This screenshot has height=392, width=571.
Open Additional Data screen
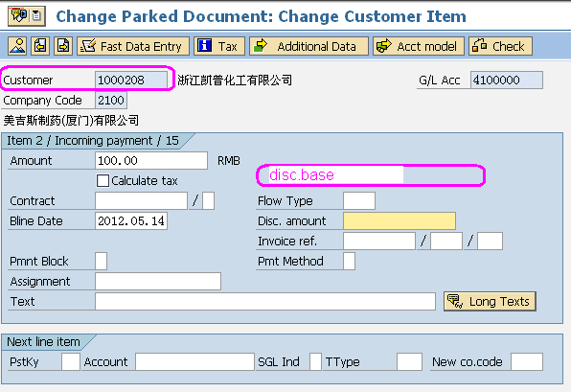[308, 46]
